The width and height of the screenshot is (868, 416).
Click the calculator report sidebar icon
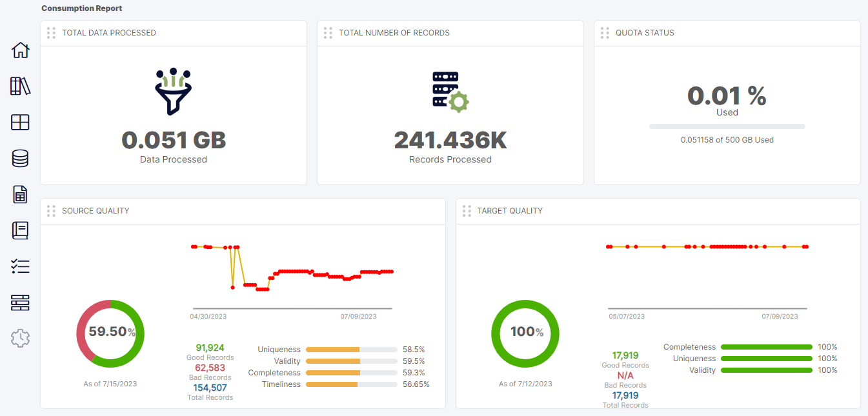pos(21,195)
